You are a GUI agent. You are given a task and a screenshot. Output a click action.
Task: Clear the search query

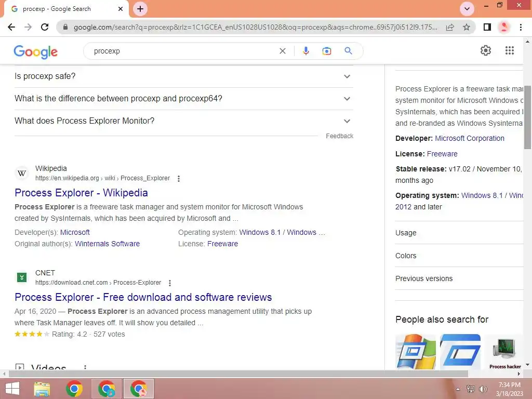coord(282,51)
